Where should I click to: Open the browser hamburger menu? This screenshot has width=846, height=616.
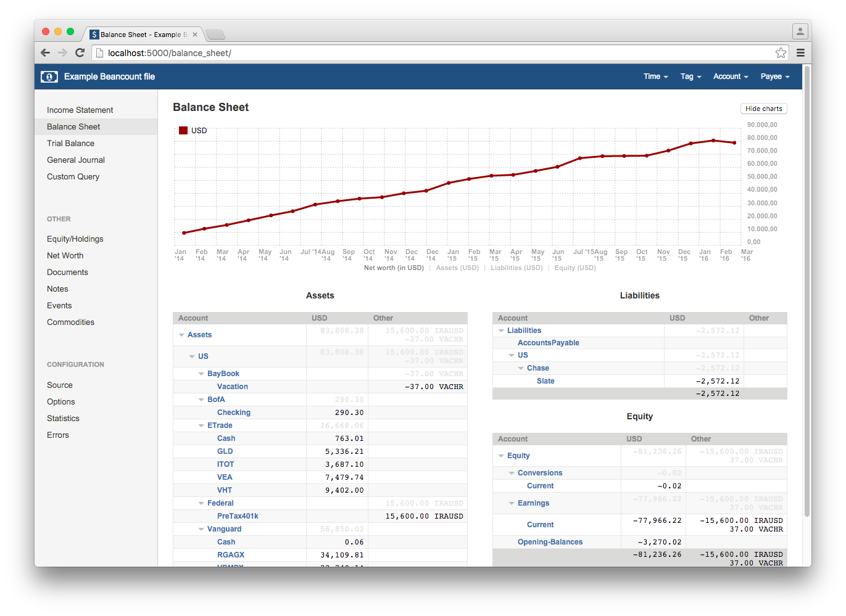pos(800,53)
